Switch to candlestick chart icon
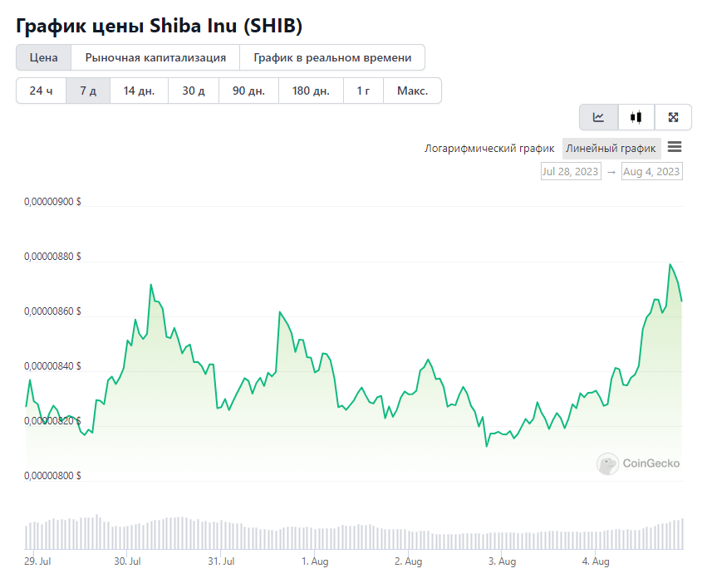The height and width of the screenshot is (588, 702). [636, 117]
